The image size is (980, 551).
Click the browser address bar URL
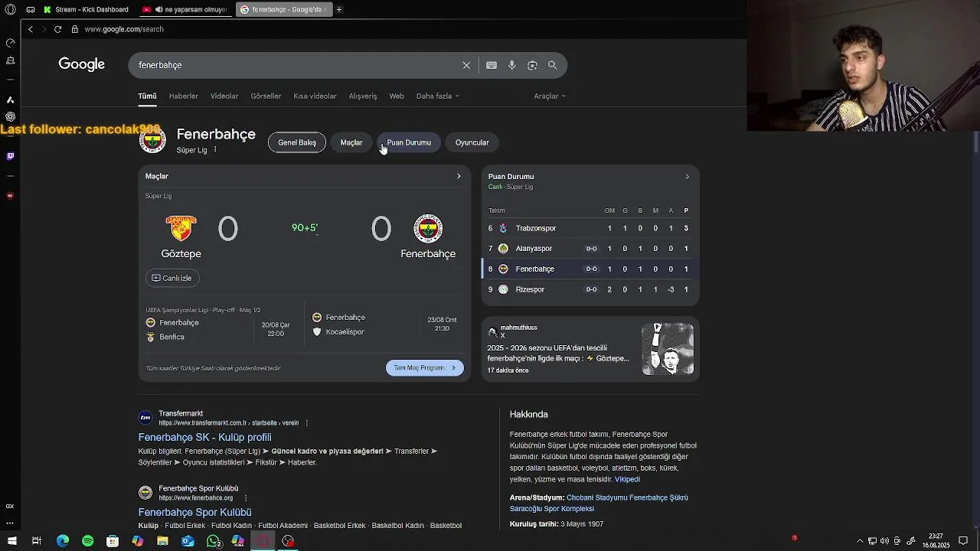coord(123,29)
